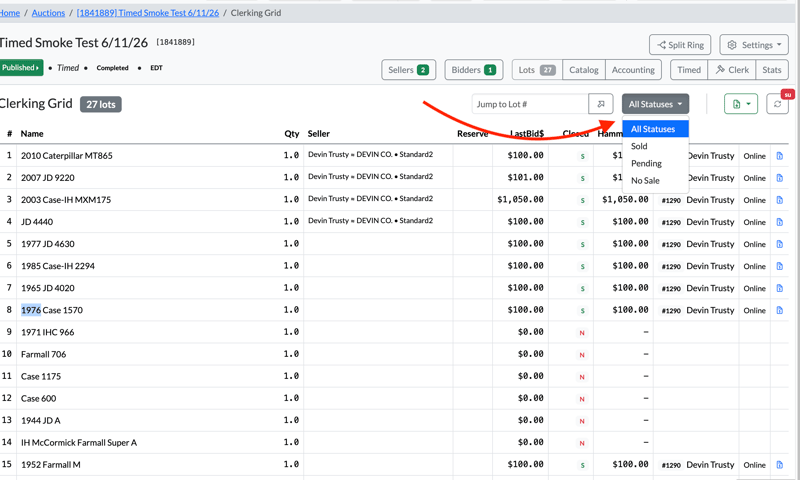Expand the Settings dropdown
Screen dimensions: 800x480
coord(754,45)
